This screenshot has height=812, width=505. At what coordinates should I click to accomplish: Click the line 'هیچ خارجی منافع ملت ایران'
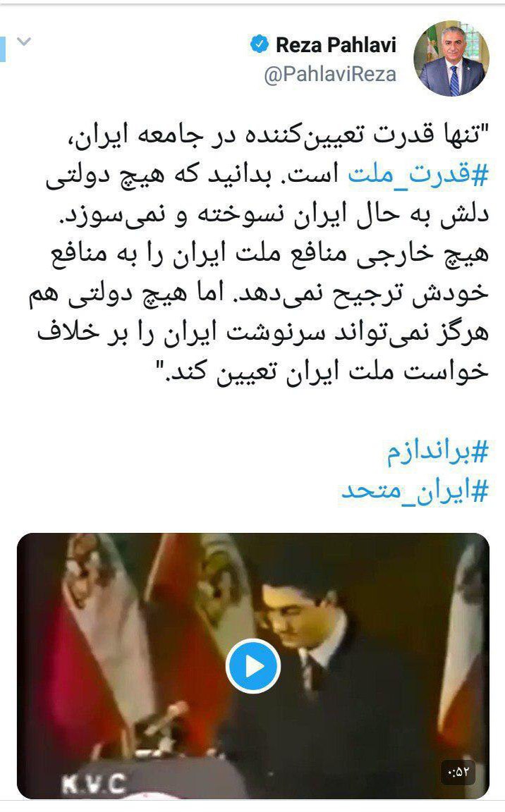270,254
